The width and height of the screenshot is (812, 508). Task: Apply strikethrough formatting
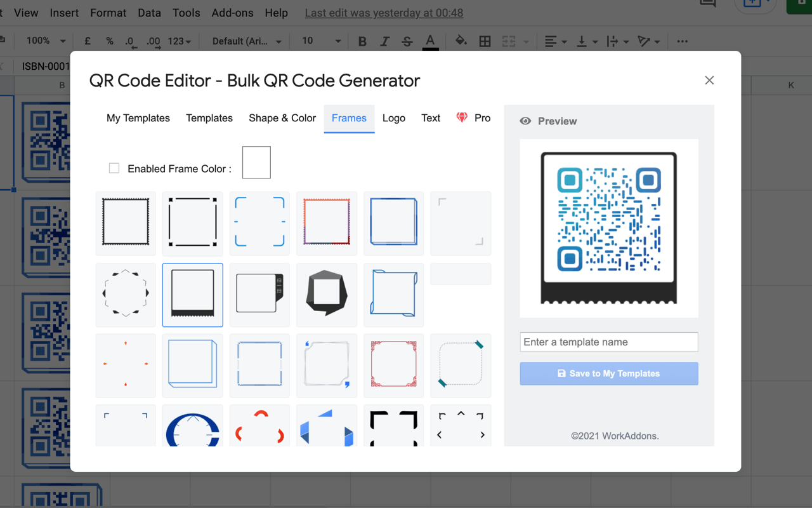coord(407,41)
